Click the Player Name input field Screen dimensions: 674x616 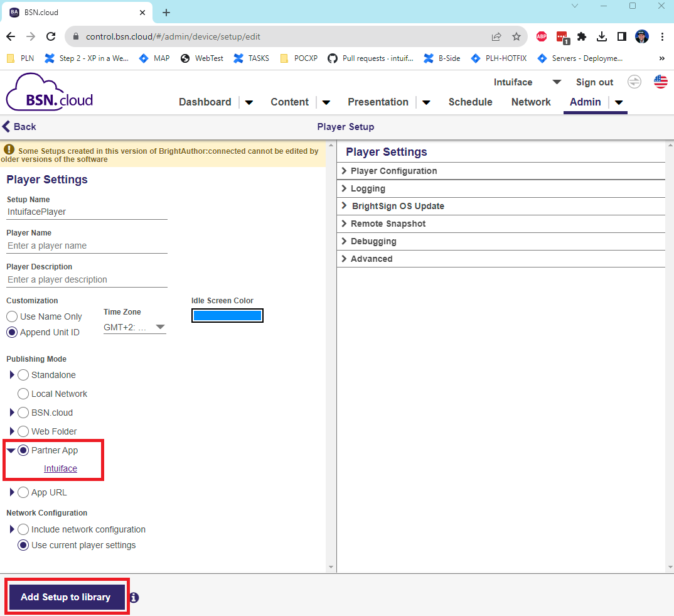click(x=86, y=246)
